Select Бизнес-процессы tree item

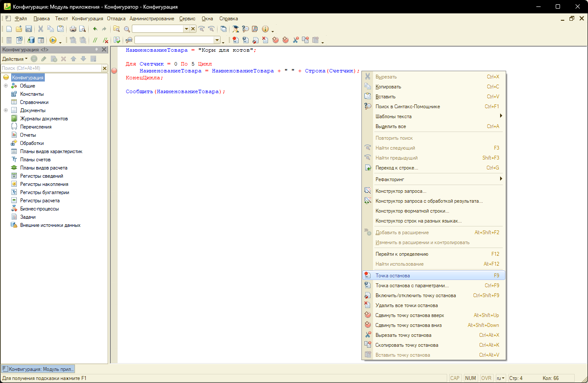click(x=39, y=209)
